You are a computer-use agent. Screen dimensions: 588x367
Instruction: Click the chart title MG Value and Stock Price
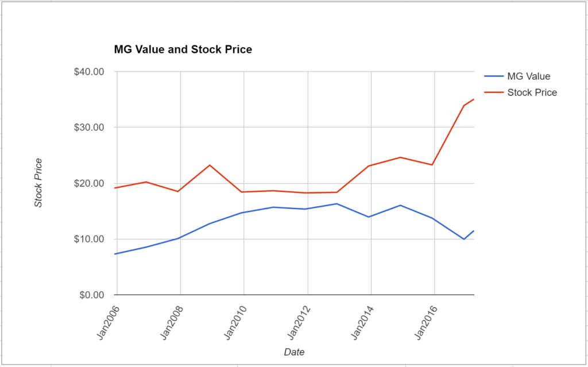[x=183, y=49]
